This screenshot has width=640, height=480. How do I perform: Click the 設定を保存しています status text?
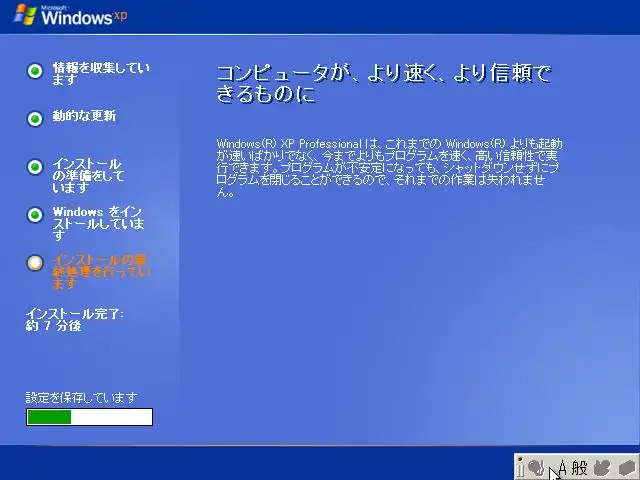[82, 398]
